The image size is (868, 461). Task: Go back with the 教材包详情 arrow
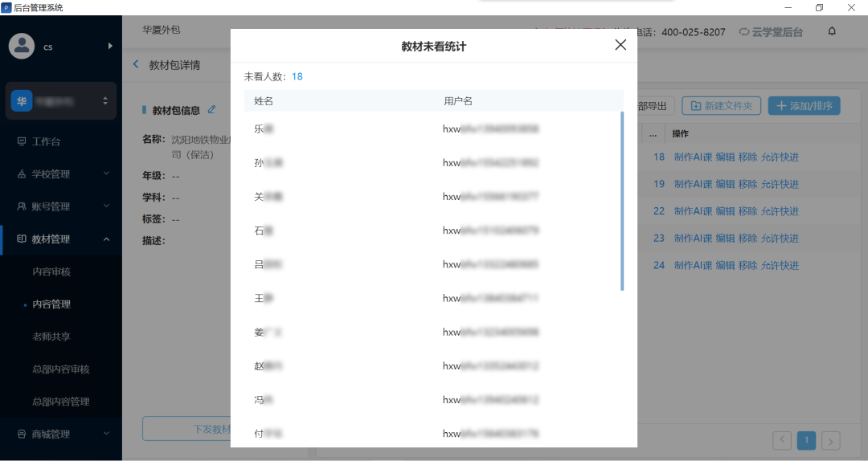coord(136,64)
